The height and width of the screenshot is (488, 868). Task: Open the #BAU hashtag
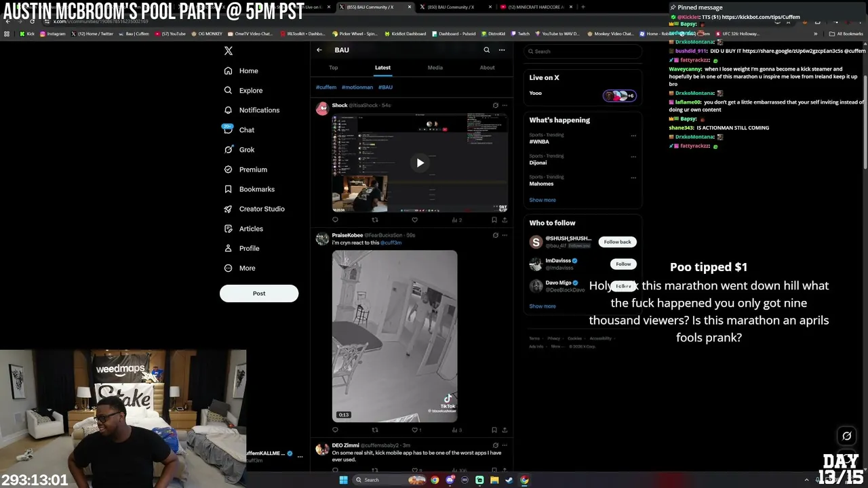pos(385,87)
